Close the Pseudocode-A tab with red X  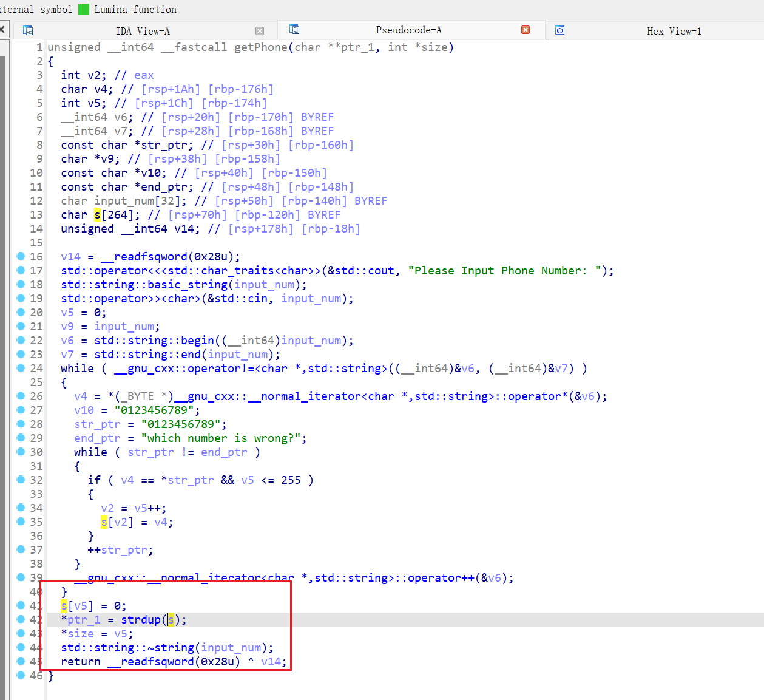(526, 30)
